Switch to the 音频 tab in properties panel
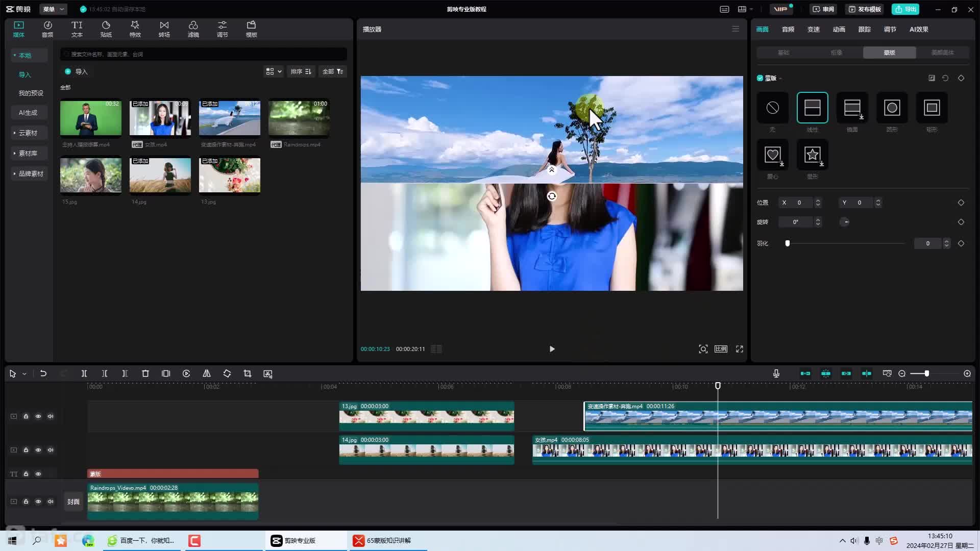Viewport: 980px width, 551px height. 788,29
